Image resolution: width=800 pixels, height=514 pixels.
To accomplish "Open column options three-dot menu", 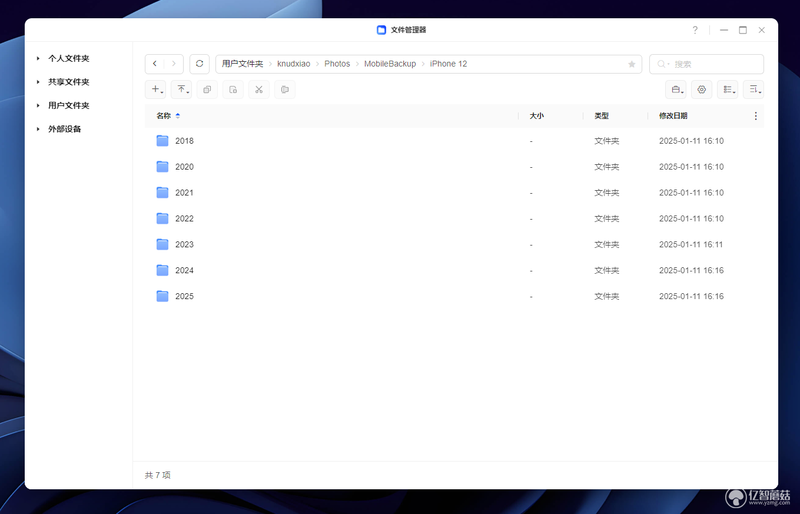I will point(756,116).
